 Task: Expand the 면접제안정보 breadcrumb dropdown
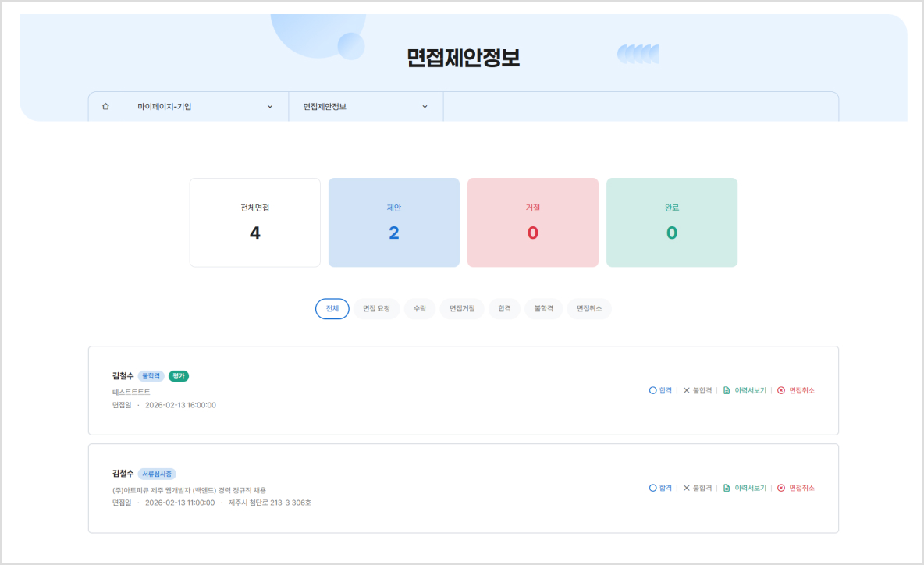pyautogui.click(x=364, y=106)
